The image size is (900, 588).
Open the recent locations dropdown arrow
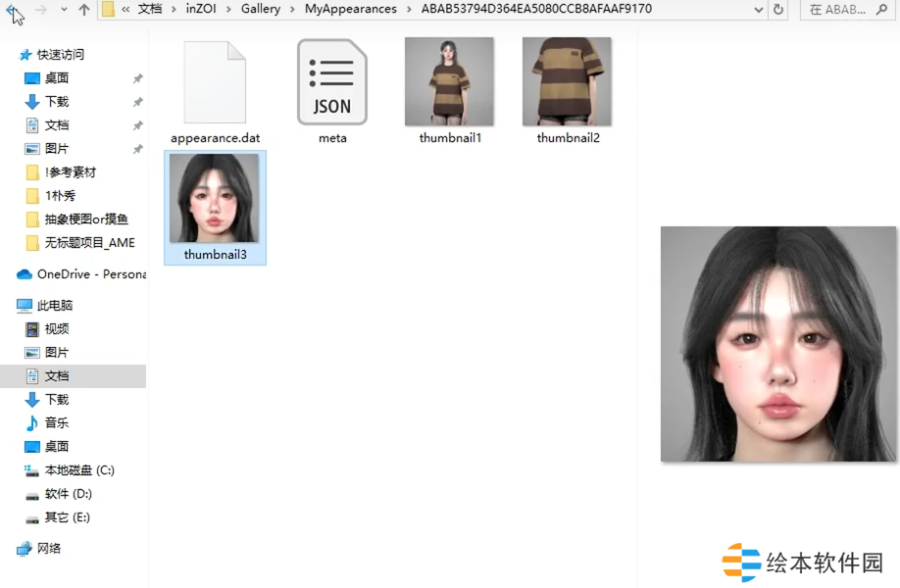point(64,10)
